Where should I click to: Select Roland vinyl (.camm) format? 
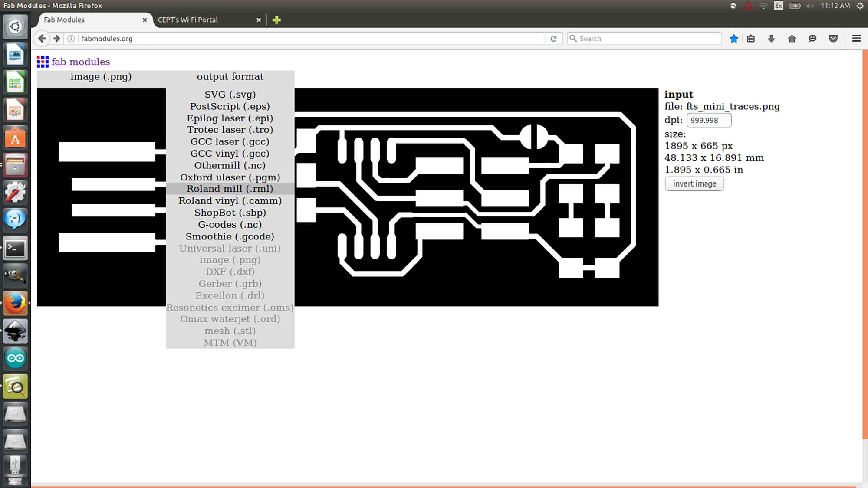[230, 201]
